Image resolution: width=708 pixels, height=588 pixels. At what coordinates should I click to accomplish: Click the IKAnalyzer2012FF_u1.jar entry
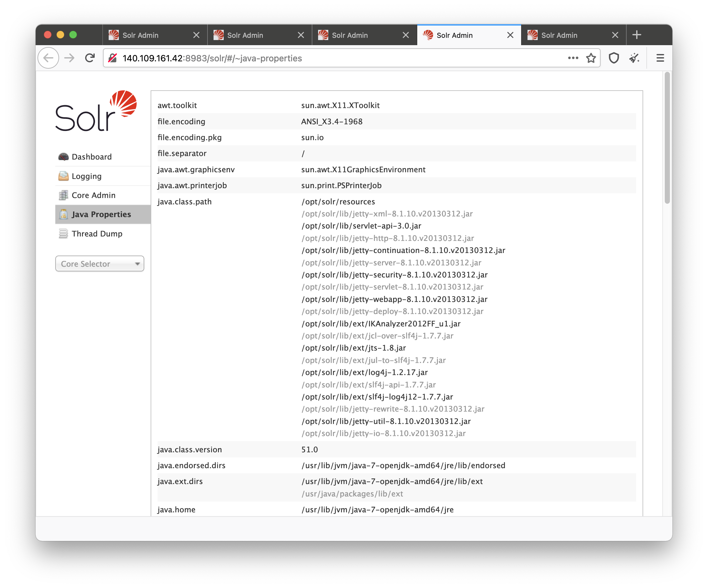[x=381, y=324]
